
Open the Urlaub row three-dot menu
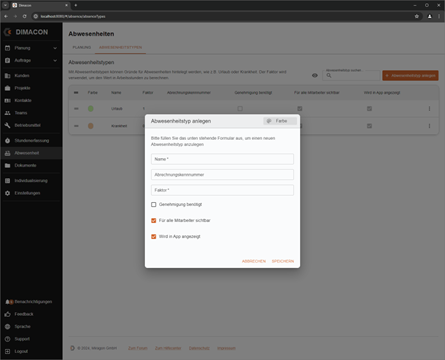[429, 109]
